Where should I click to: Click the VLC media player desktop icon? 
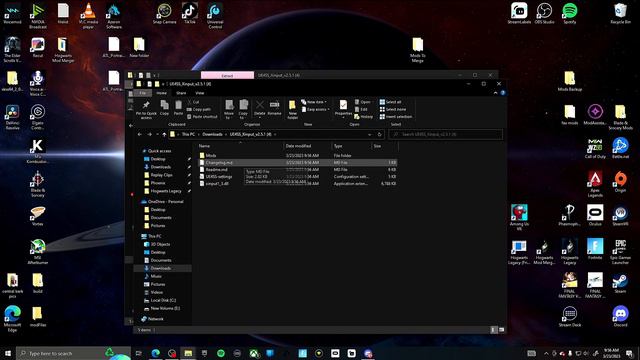coord(88,16)
